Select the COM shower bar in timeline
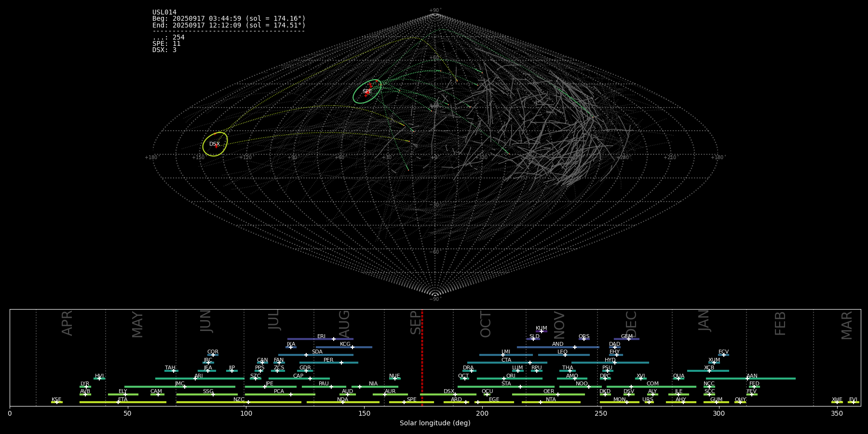 (651, 386)
